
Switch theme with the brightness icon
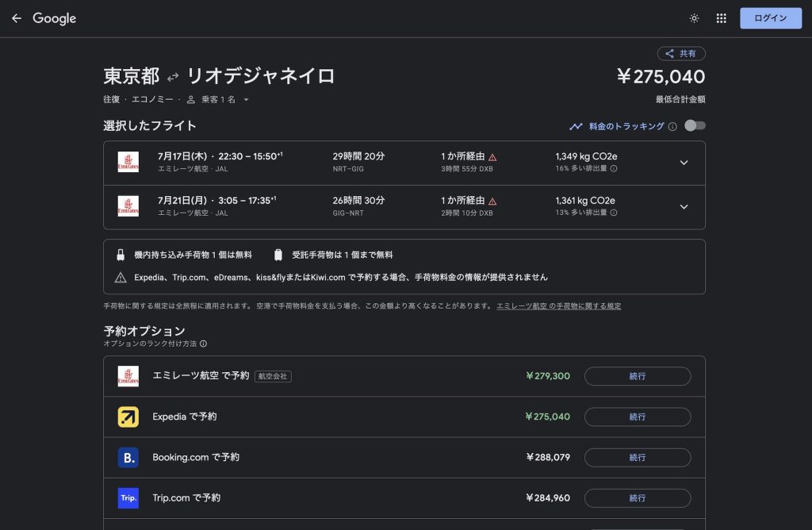pos(695,18)
